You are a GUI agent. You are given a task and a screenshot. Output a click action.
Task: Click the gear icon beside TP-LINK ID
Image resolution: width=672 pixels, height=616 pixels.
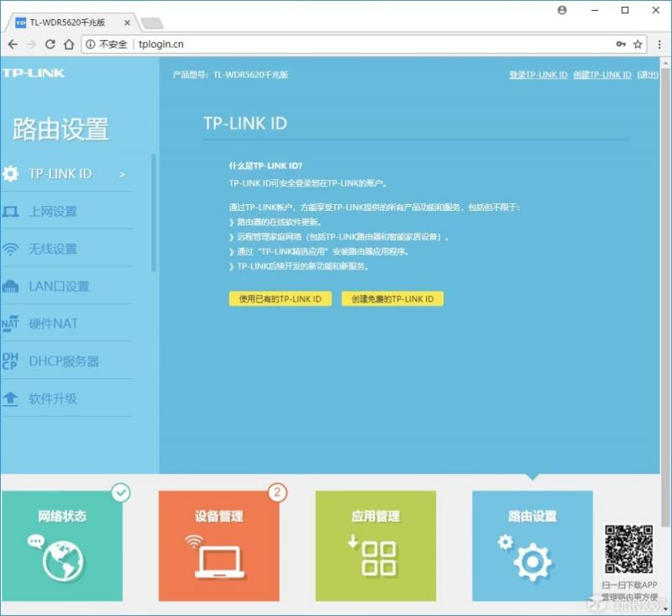[x=10, y=174]
